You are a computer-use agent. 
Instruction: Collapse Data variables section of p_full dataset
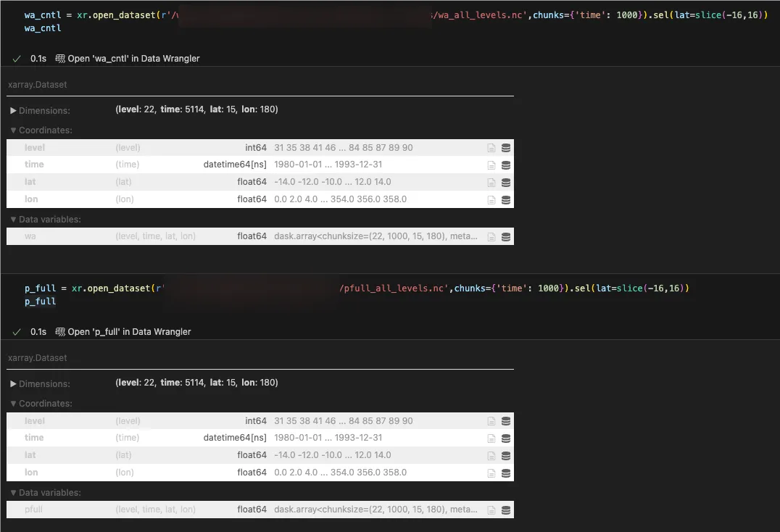45,493
